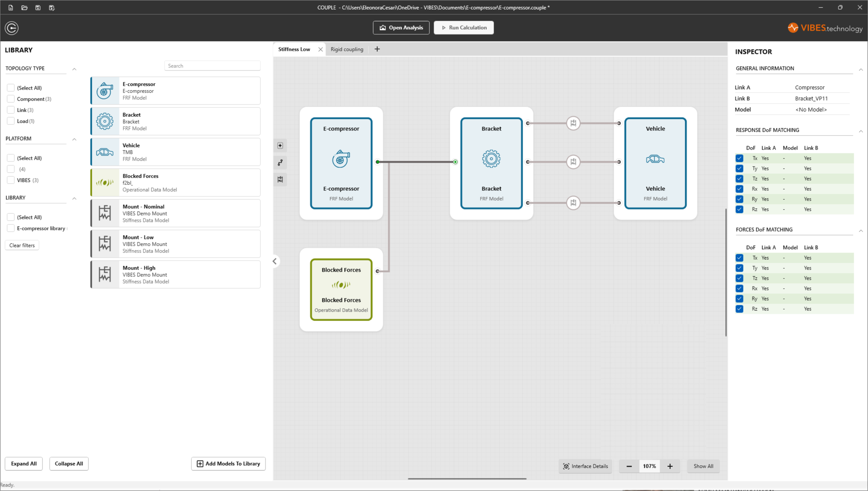The height and width of the screenshot is (491, 868).
Task: Switch to the Stiffness Low tab
Action: click(x=294, y=49)
